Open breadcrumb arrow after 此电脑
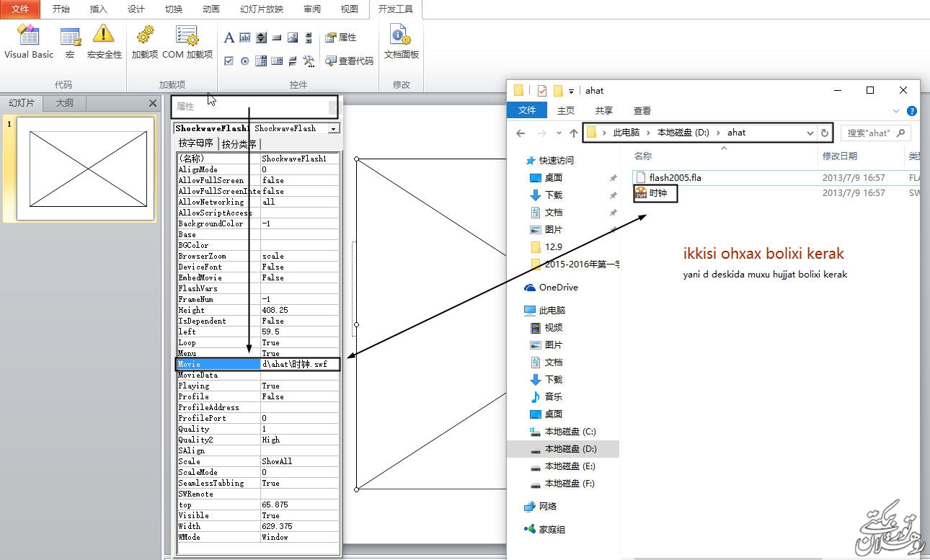The image size is (930, 560). (649, 133)
